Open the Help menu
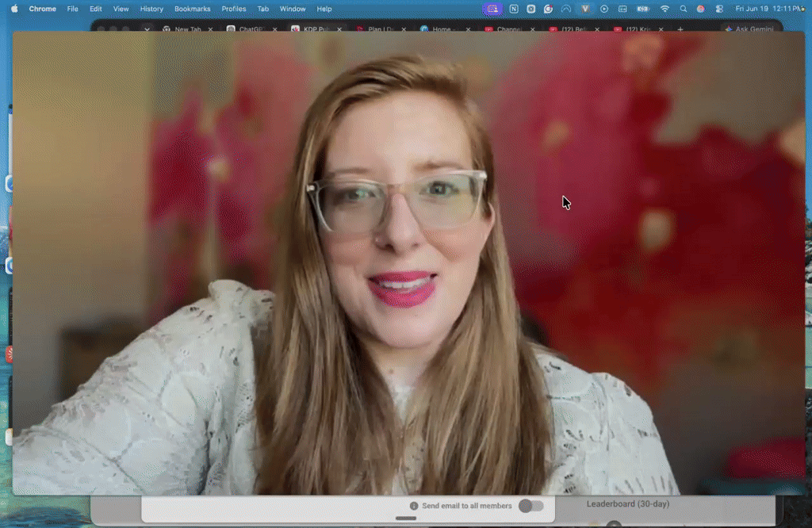Viewport: 812px width, 528px height. [324, 9]
